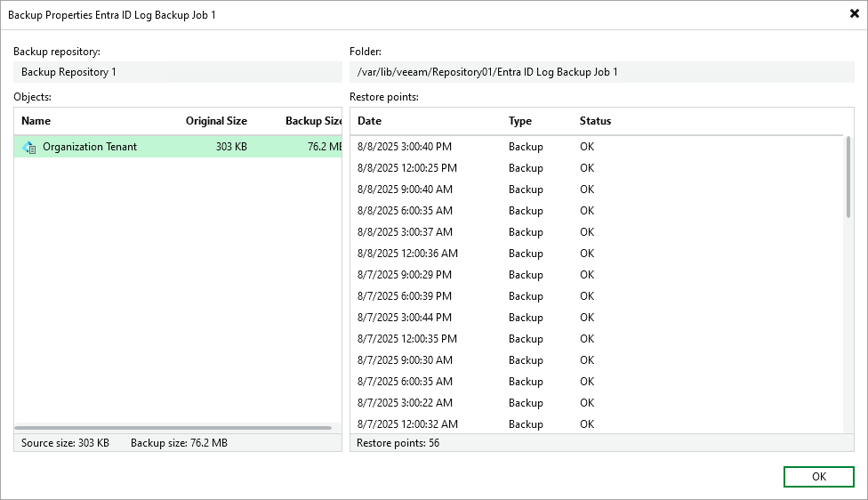Select restore point 8/7/2025 12:00:35 PM
Image resolution: width=868 pixels, height=500 pixels.
[x=597, y=338]
